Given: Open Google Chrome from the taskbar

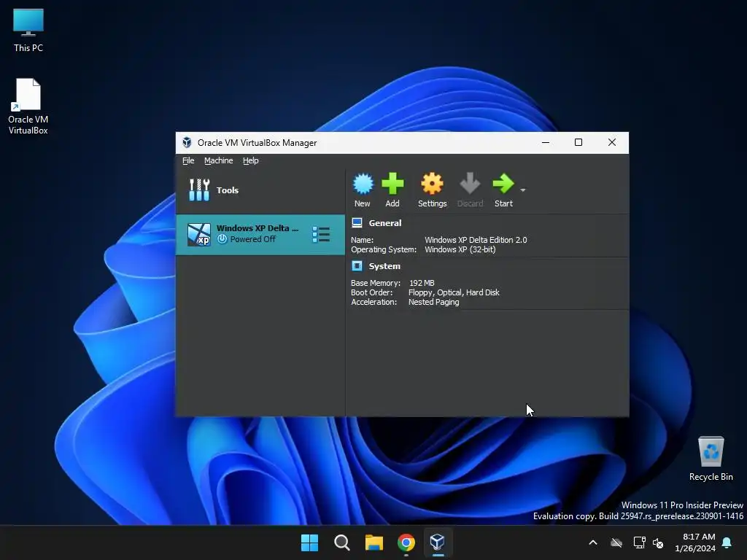Looking at the screenshot, I should pos(406,542).
